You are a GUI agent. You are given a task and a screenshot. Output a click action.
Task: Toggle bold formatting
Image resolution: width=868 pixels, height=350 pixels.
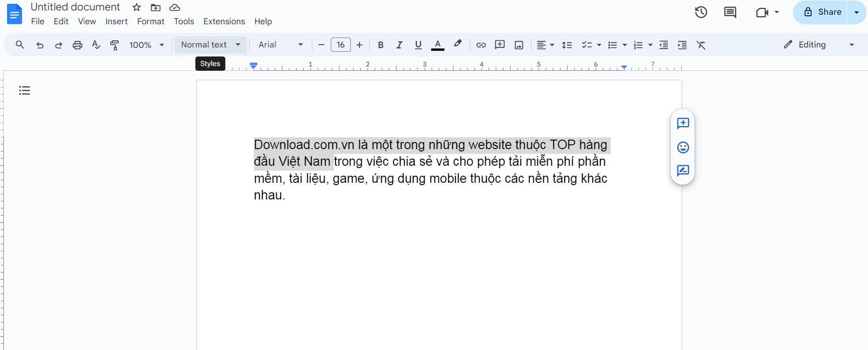click(381, 45)
